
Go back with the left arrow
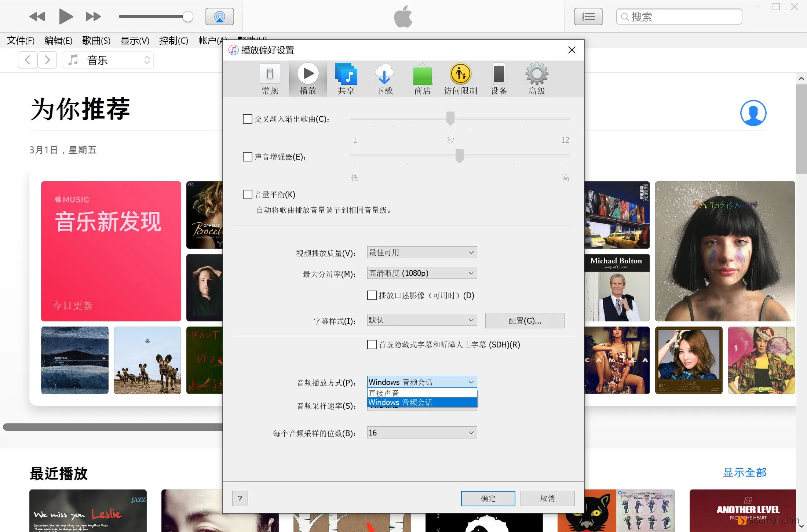(28, 60)
